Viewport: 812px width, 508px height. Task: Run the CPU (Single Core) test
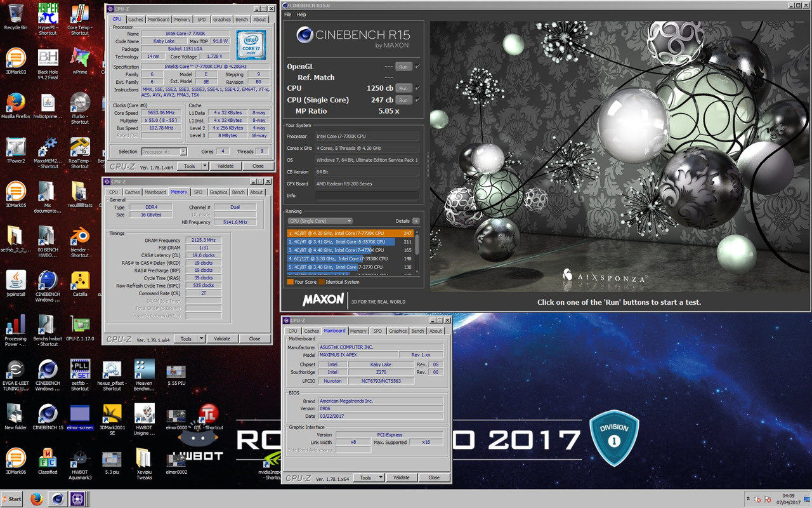coord(403,100)
